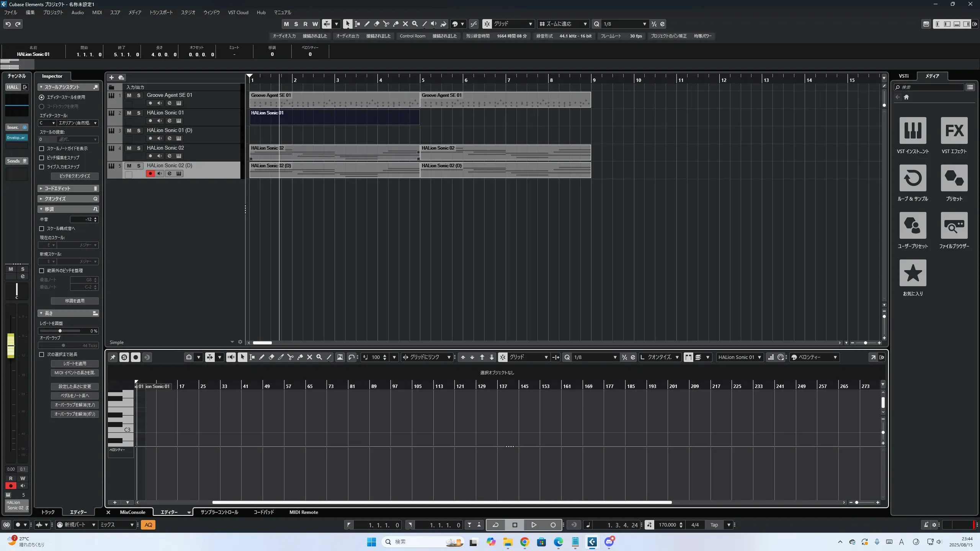Open Loops & Samples media tile
The width and height of the screenshot is (980, 551).
point(913,178)
